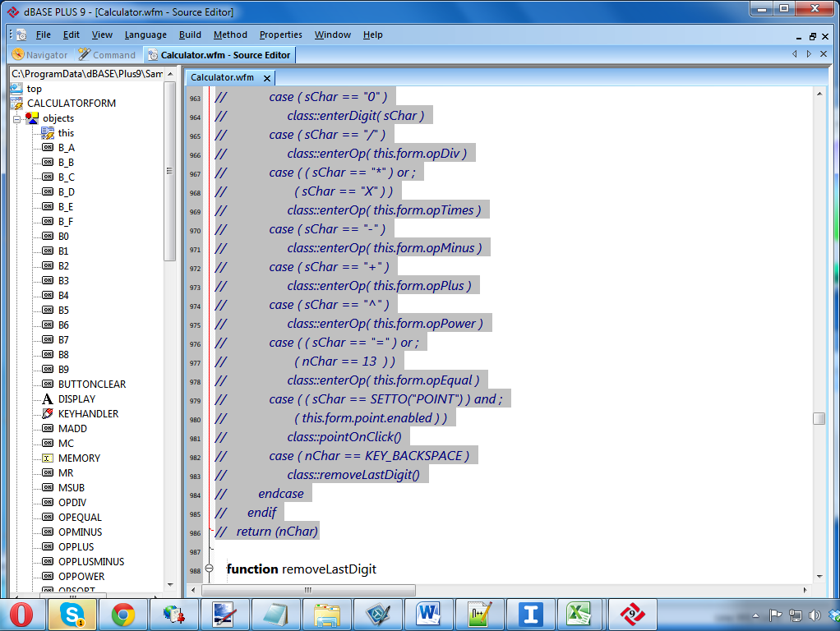Collapse the objects tree node

(x=17, y=119)
